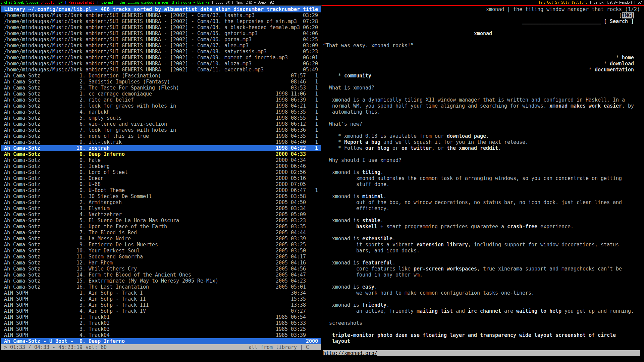Screen dimensions: 644x362
Task: Click the playing track 'Deep Inferno' row
Action: 161,154
